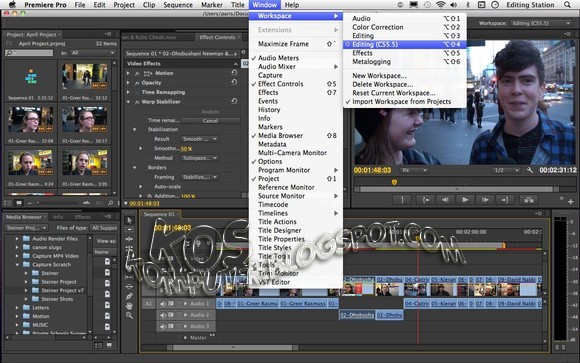Screen dimensions: 580x363
Task: Select Steiner Project v7 folder
Action: click(62, 290)
